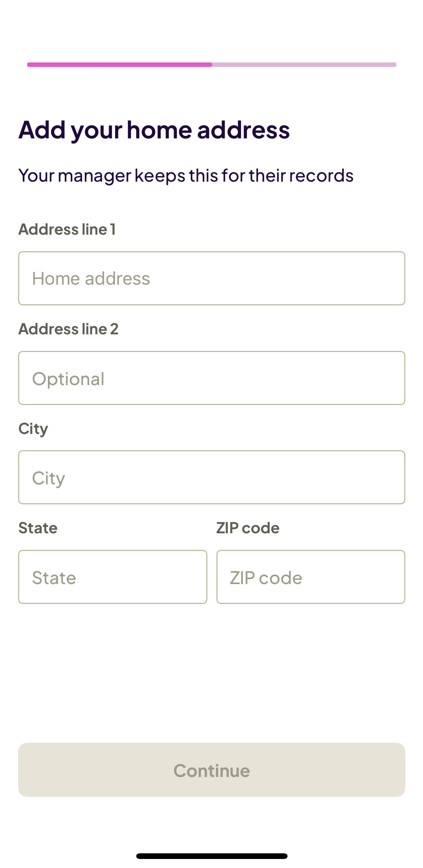The width and height of the screenshot is (423, 868).
Task: Click inside the City text field
Action: tap(211, 477)
